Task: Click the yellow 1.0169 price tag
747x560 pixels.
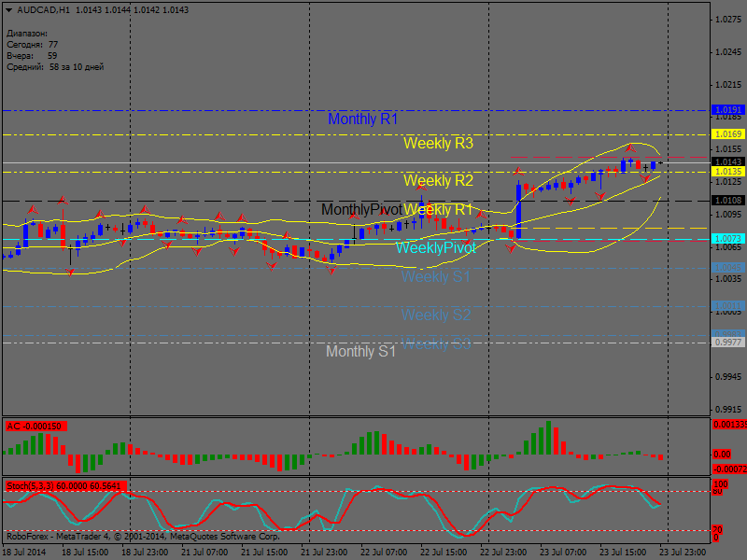Action: click(727, 134)
